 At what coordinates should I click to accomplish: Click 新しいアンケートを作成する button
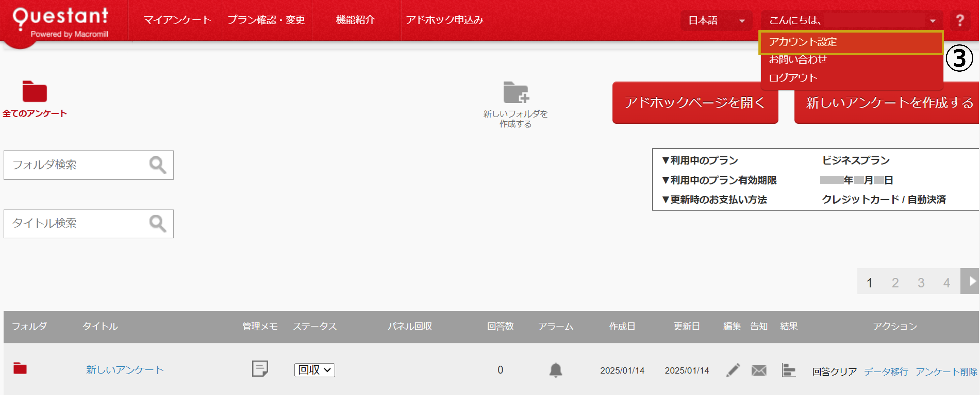click(x=887, y=102)
